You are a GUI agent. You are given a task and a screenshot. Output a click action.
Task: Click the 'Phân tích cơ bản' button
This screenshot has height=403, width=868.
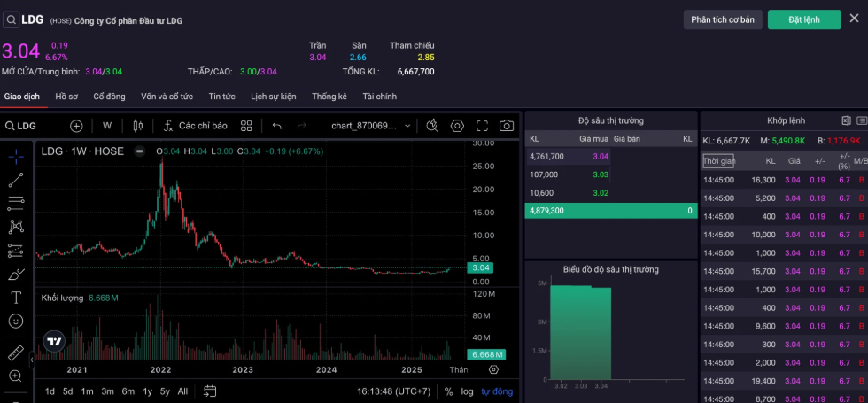(x=723, y=19)
